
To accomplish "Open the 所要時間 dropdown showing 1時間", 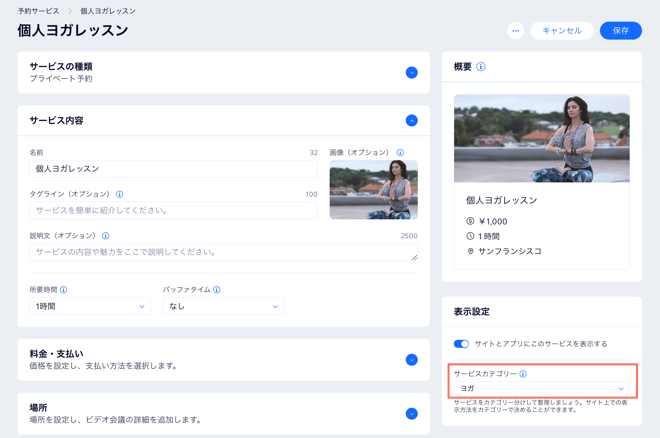I will tap(90, 306).
